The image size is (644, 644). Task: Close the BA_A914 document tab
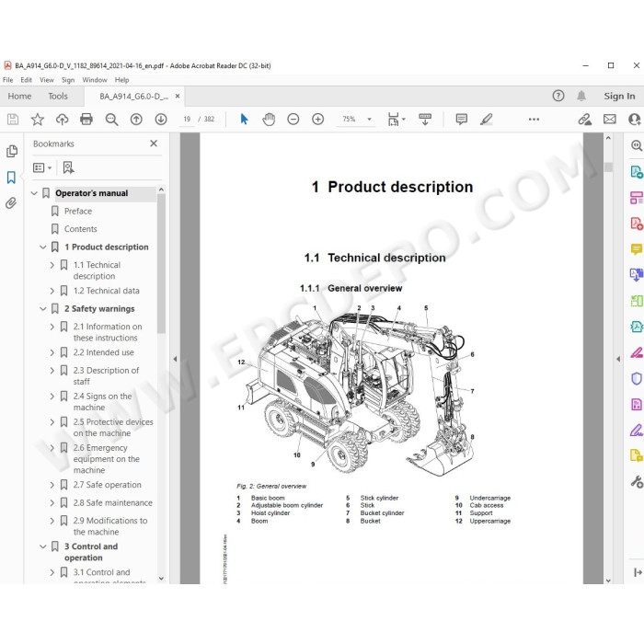[x=178, y=96]
